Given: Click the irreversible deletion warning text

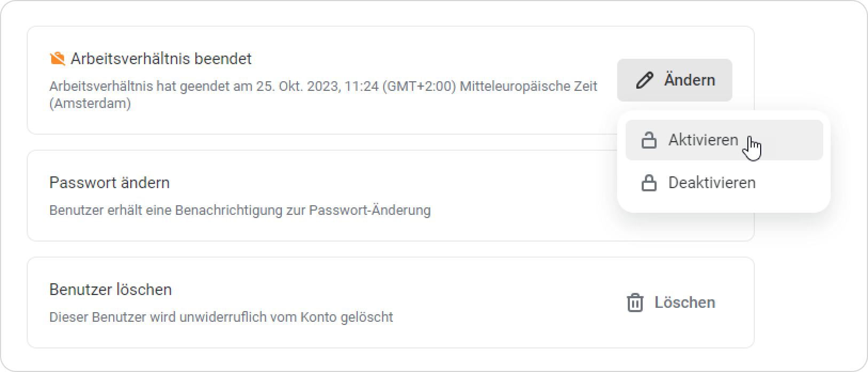Looking at the screenshot, I should point(221,317).
